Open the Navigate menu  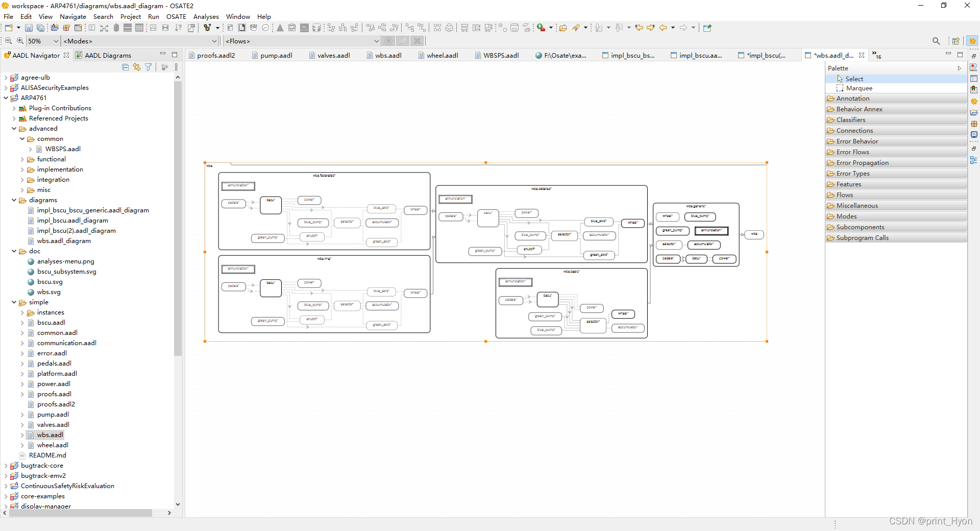73,16
